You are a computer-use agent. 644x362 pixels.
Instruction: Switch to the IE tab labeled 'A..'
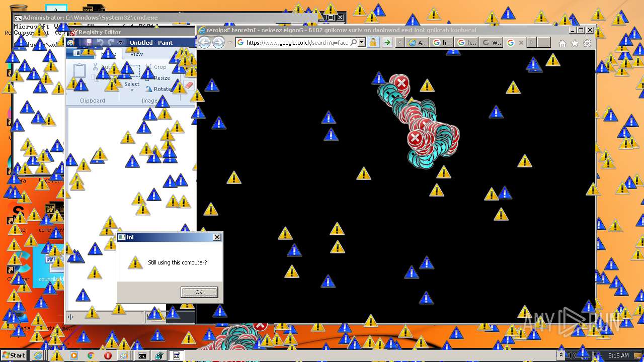417,43
